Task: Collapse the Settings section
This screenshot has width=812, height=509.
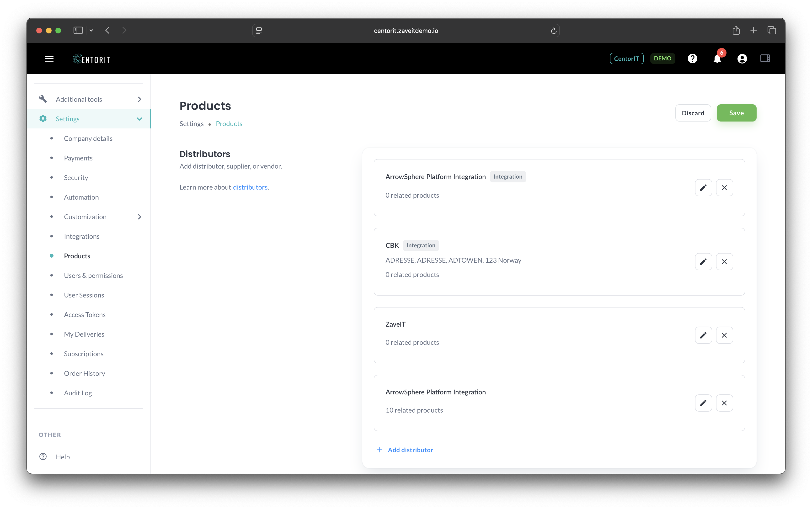Action: tap(139, 119)
